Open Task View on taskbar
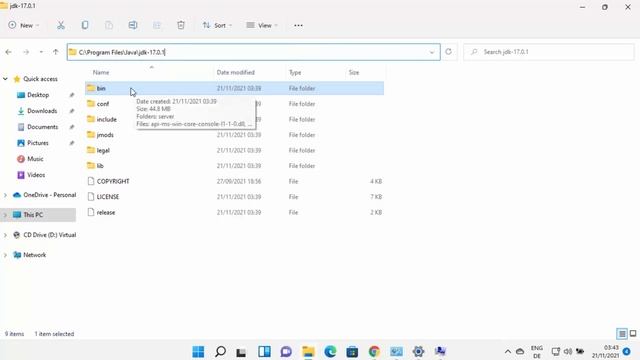The height and width of the screenshot is (360, 640). pyautogui.click(x=242, y=351)
